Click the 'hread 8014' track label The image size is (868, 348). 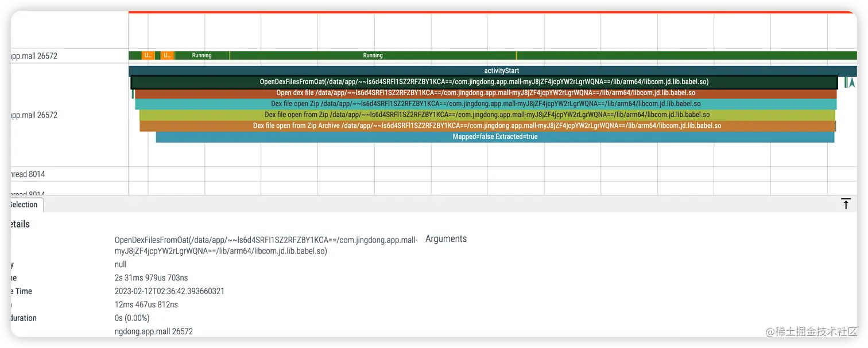28,174
